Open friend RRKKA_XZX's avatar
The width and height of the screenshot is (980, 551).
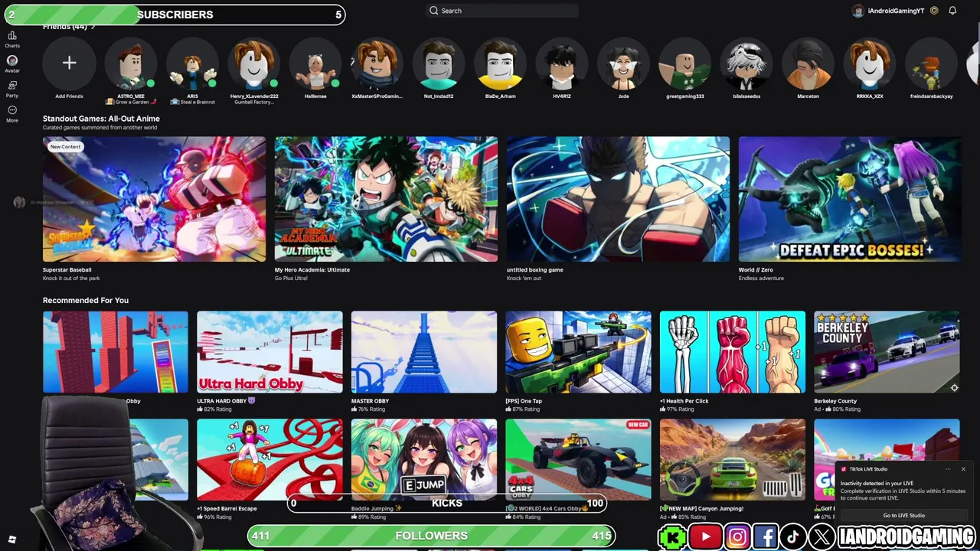click(x=870, y=63)
